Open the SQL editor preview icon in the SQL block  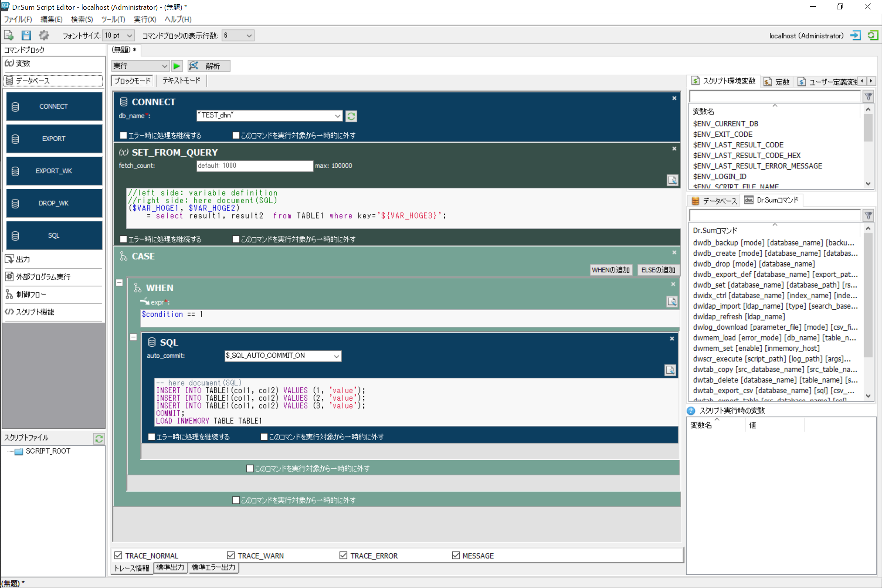tap(670, 370)
